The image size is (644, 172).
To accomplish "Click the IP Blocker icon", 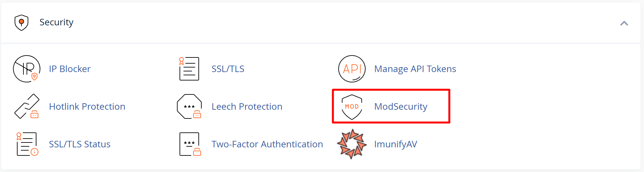I will 27,69.
